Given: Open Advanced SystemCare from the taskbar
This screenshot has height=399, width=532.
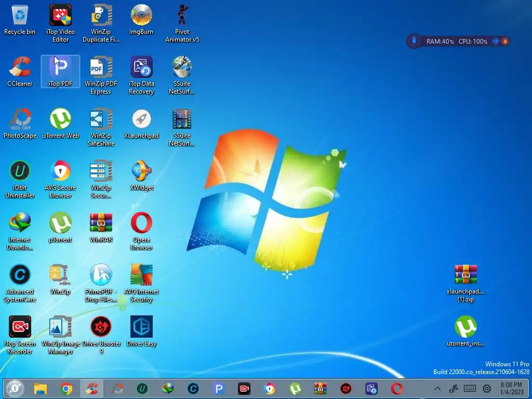Looking at the screenshot, I should click(x=193, y=389).
